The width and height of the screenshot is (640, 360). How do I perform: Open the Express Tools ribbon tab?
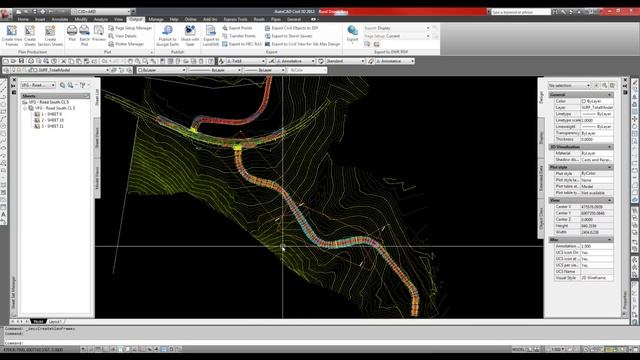click(235, 19)
